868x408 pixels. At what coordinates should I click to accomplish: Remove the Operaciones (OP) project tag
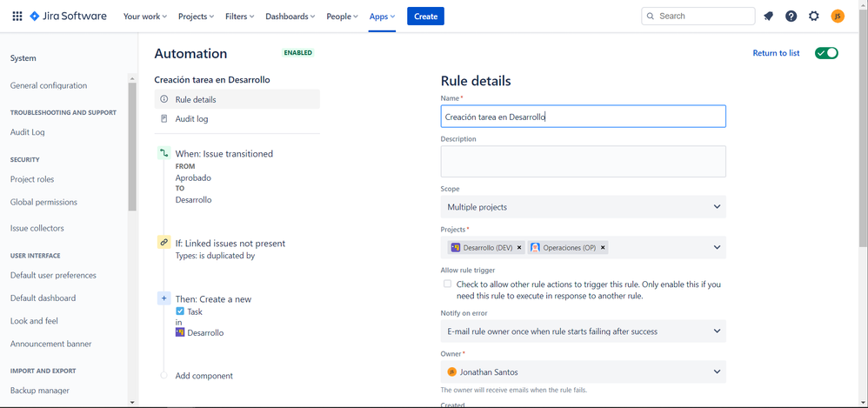pos(603,248)
